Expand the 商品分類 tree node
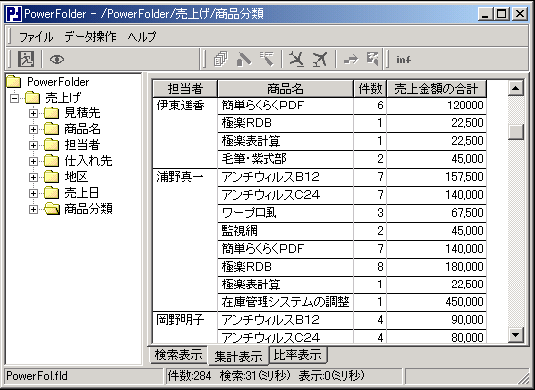 [x=33, y=209]
